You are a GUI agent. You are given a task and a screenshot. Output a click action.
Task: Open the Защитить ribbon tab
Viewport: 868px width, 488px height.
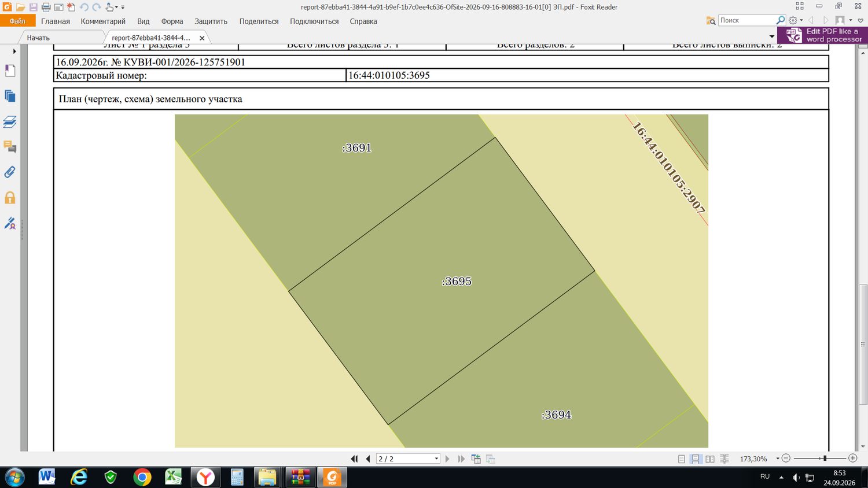coord(211,21)
